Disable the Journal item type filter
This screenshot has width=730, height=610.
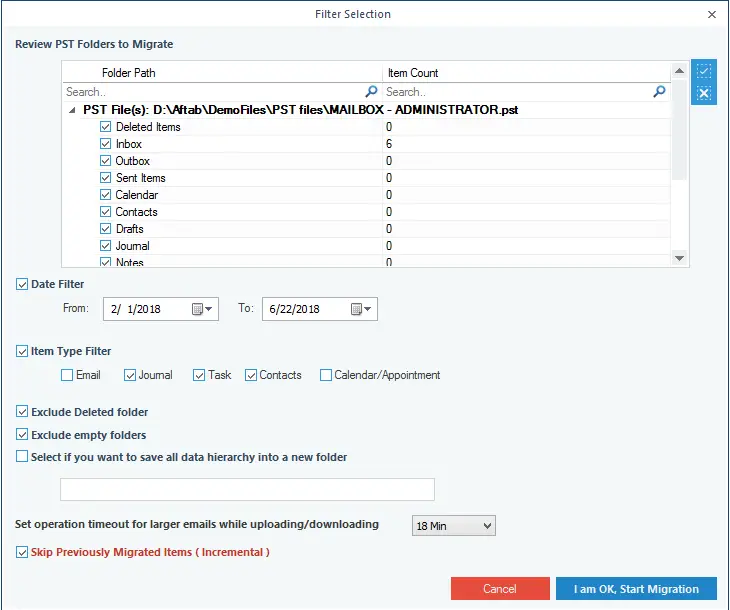pyautogui.click(x=130, y=375)
